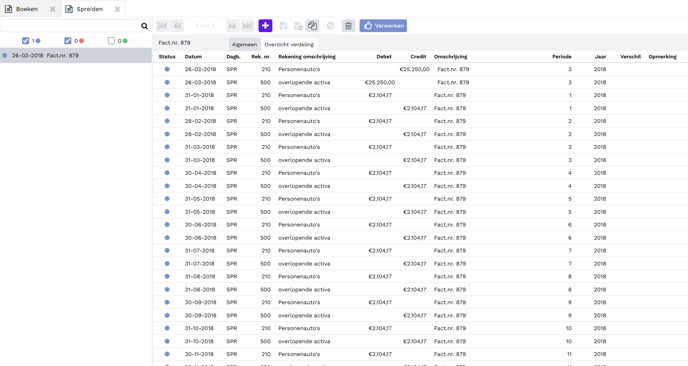Click date 31-01-2018 in Personenauto's row
Image resolution: width=688 pixels, height=366 pixels.
[x=199, y=95]
